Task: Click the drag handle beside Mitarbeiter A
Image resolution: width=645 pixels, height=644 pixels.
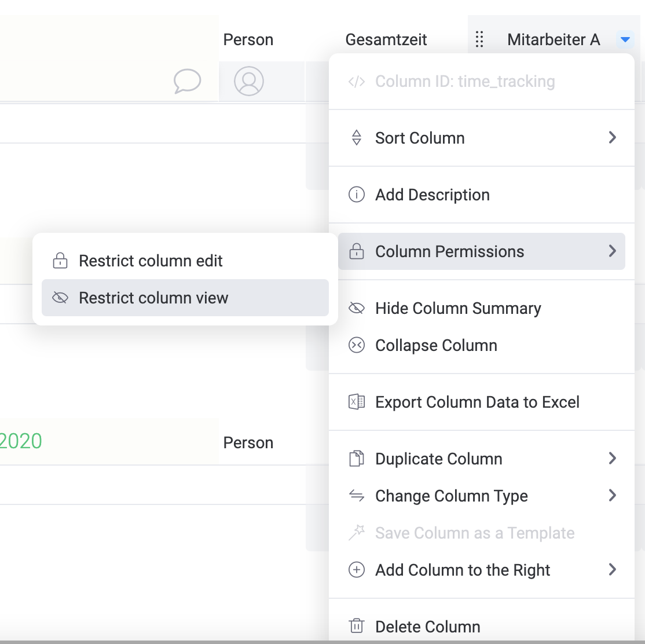Action: (479, 40)
